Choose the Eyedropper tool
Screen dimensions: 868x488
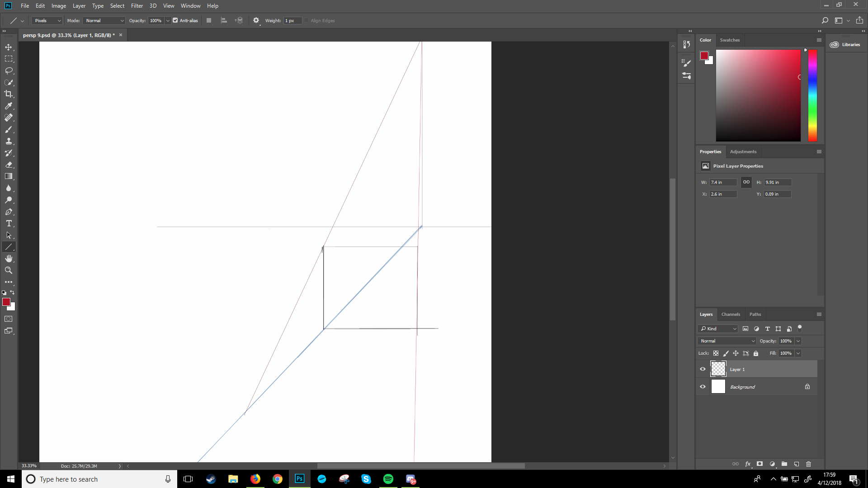(9, 106)
